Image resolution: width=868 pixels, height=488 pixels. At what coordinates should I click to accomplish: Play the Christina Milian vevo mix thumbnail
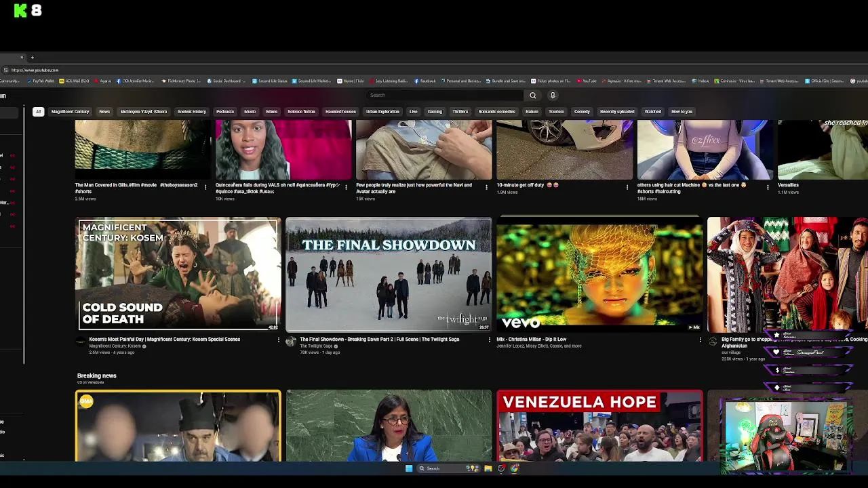click(x=599, y=274)
